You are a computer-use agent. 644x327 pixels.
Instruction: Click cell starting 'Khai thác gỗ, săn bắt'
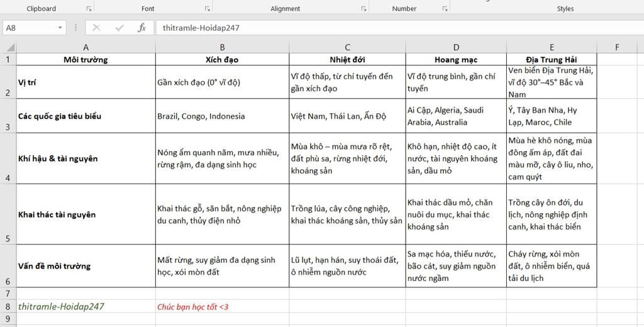(222, 214)
